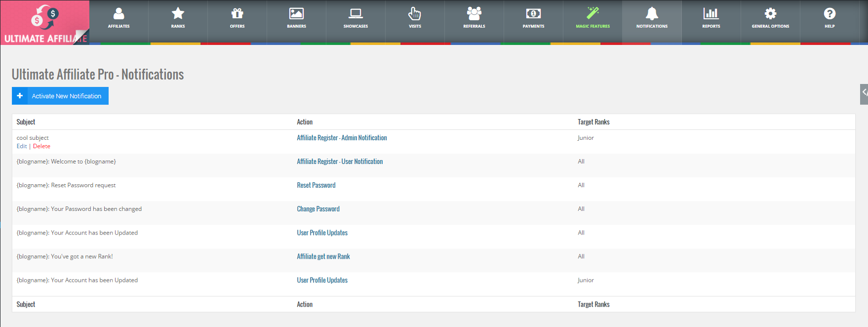868x327 pixels.
Task: Open Affiliate Register - Admin Notification action
Action: tap(342, 138)
